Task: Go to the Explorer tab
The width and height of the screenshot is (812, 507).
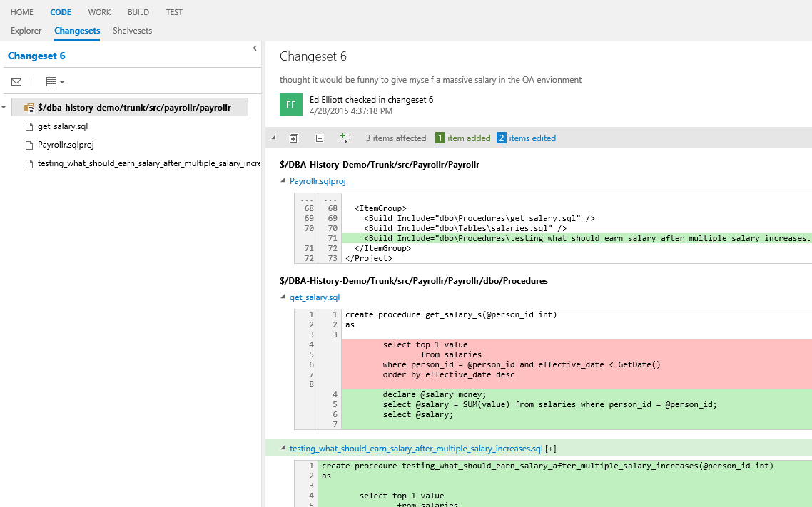Action: pos(26,31)
